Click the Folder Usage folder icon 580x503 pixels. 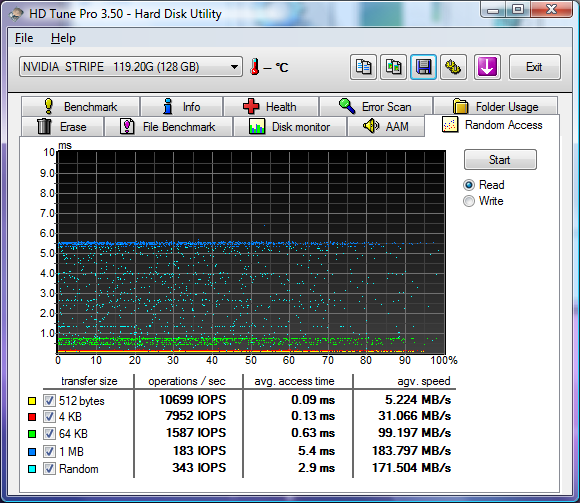click(461, 107)
